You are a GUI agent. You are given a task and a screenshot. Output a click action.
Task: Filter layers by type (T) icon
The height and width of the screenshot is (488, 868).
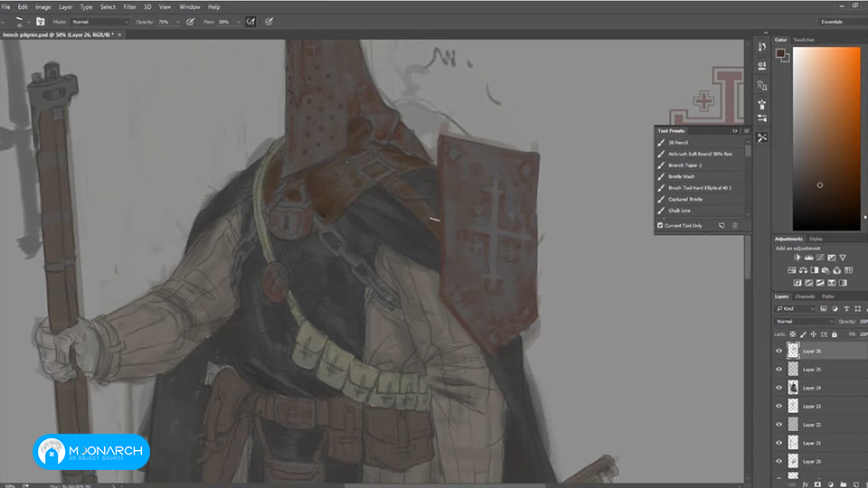pyautogui.click(x=846, y=309)
